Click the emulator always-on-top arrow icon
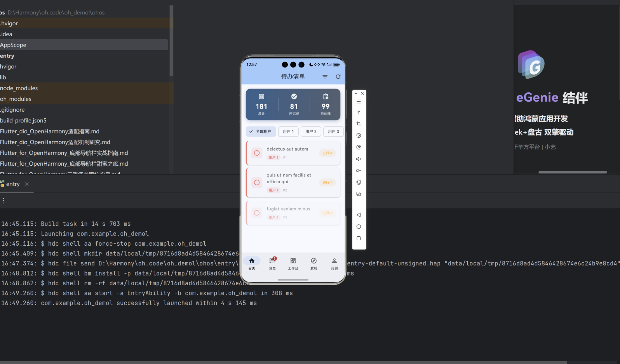The height and width of the screenshot is (364, 620). (x=359, y=112)
